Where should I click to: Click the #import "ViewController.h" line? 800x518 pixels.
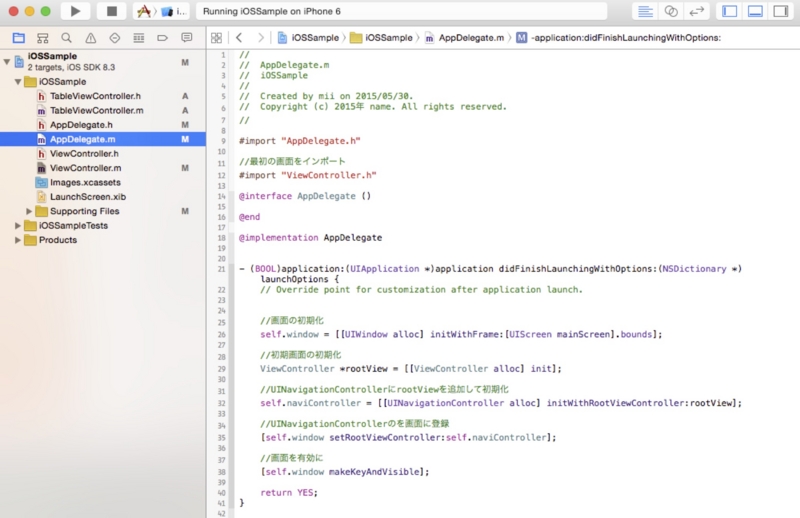308,175
